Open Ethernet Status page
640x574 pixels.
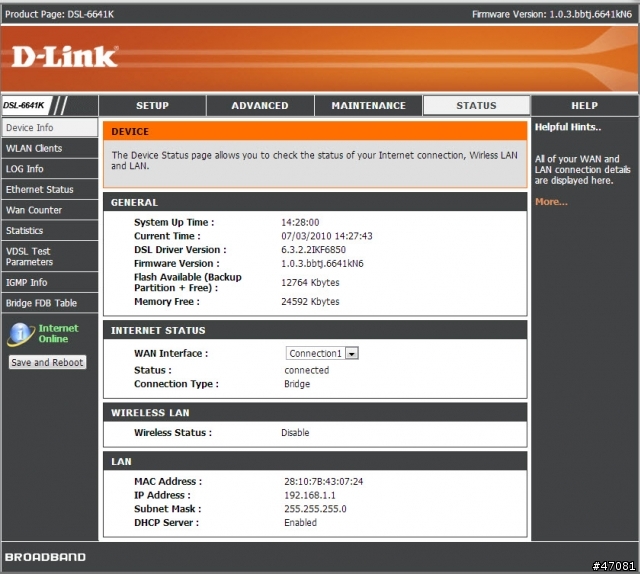tap(49, 189)
